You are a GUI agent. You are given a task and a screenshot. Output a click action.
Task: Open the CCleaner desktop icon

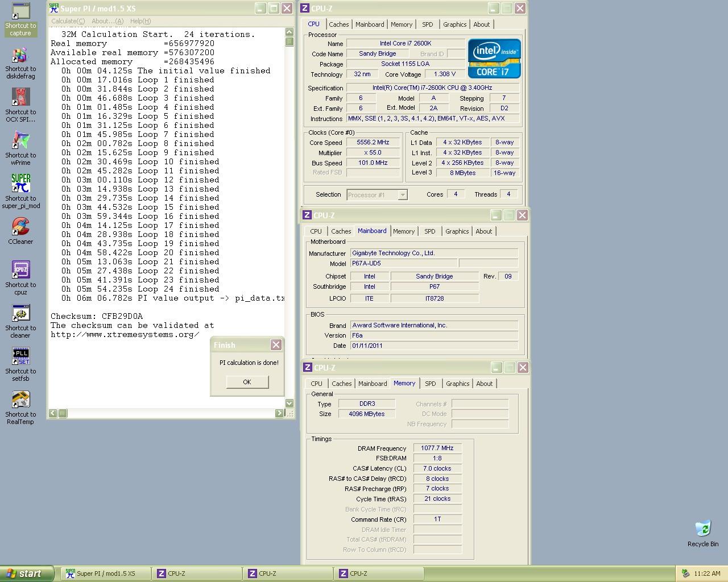coord(20,231)
